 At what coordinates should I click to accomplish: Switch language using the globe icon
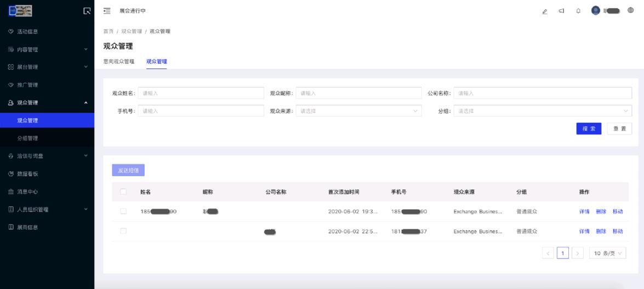click(630, 10)
